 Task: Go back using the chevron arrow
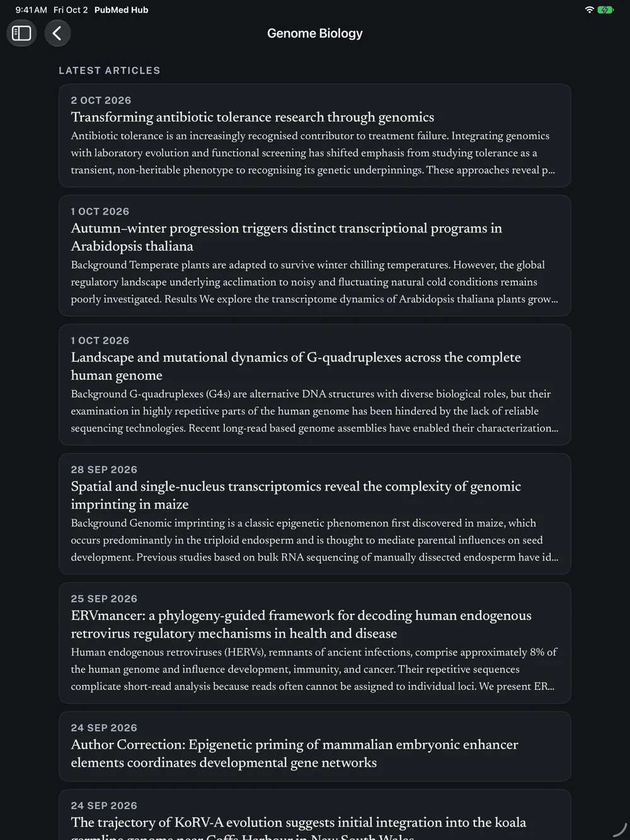tap(57, 33)
